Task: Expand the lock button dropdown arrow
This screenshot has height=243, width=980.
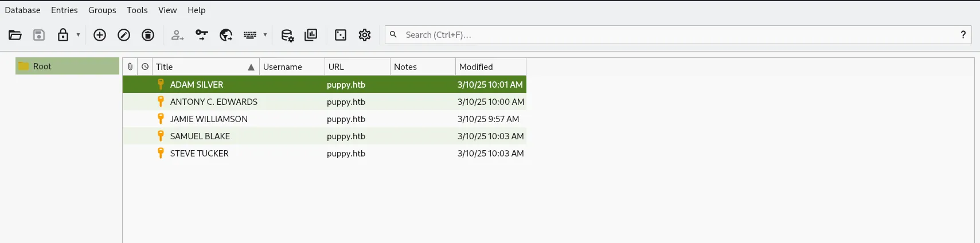Action: 79,35
